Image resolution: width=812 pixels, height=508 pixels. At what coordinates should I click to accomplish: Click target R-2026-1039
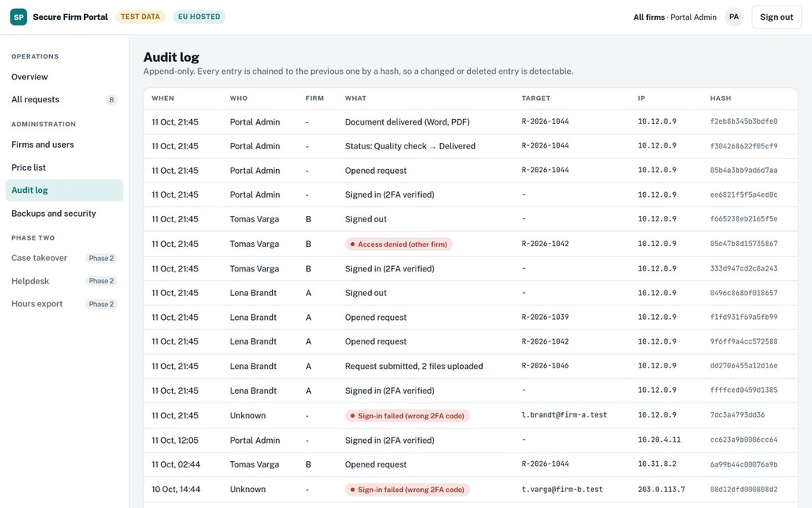tap(545, 317)
